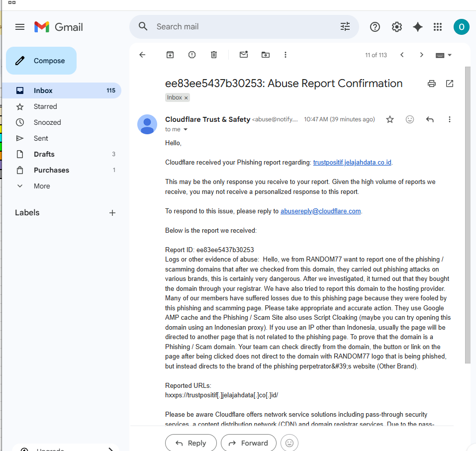Open the Inbox folder
The height and width of the screenshot is (451, 476).
[x=62, y=90]
